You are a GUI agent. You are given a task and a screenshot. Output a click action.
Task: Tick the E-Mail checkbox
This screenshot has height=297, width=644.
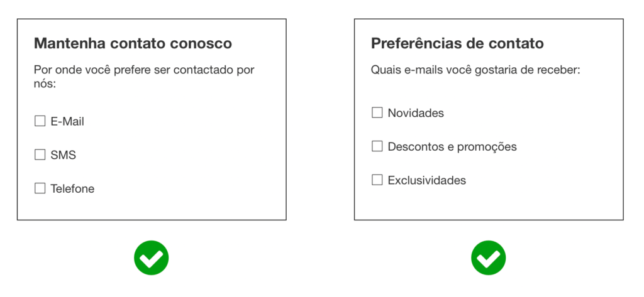40,121
